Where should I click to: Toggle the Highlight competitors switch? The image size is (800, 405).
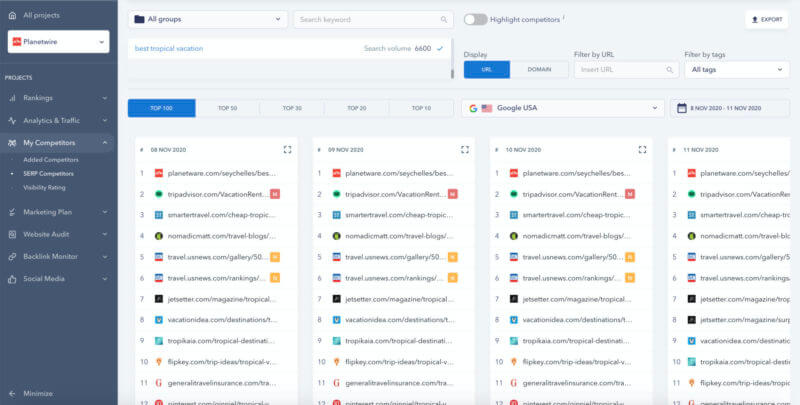click(x=475, y=20)
